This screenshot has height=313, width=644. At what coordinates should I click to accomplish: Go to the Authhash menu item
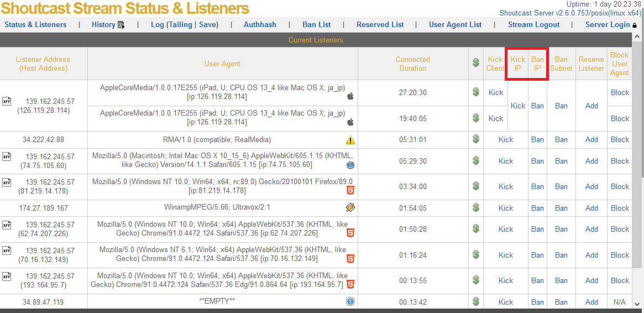pos(260,24)
